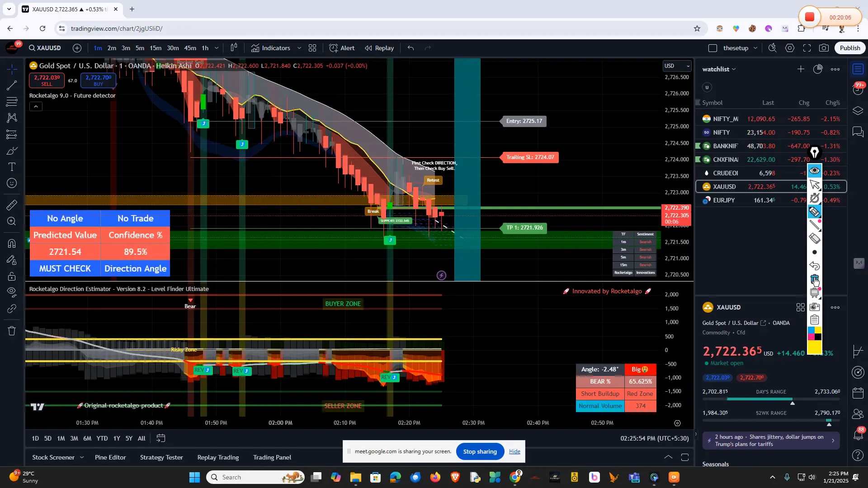Undo the last chart action
The width and height of the screenshot is (868, 488).
click(410, 48)
